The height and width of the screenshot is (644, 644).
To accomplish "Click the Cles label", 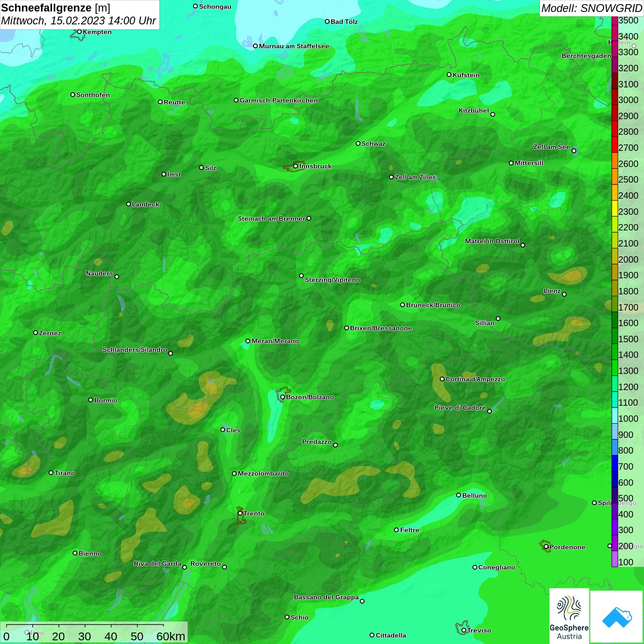I will pos(233,430).
